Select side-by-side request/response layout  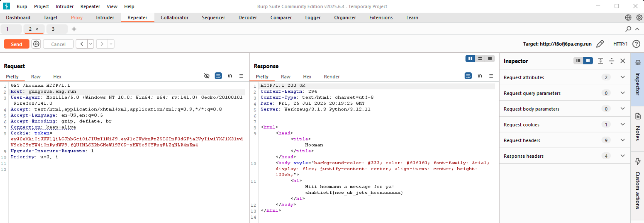[470, 58]
